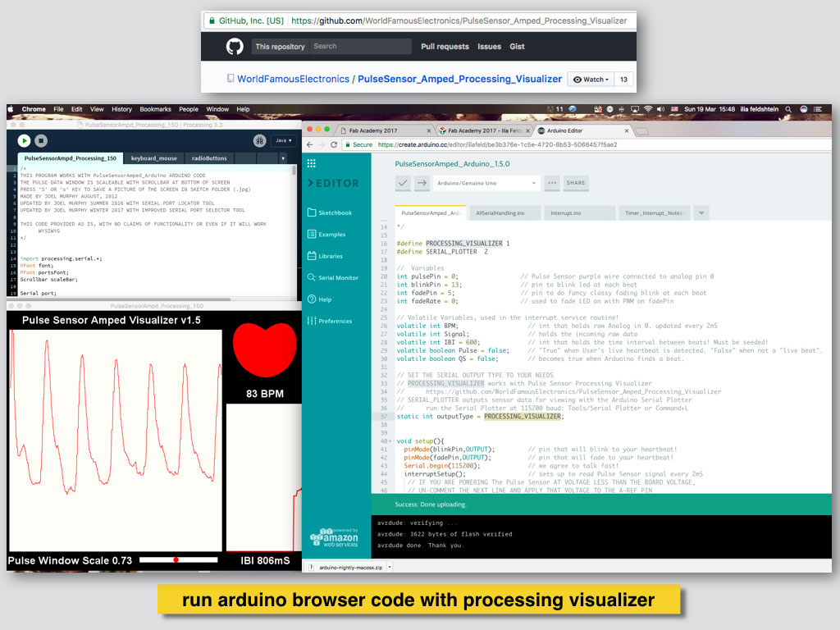This screenshot has width=840, height=630.
Task: Open GitHub Issues link
Action: (x=489, y=47)
